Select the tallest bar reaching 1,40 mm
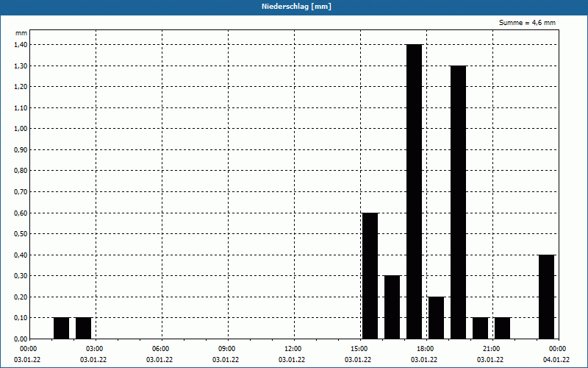588x368 pixels. point(414,191)
